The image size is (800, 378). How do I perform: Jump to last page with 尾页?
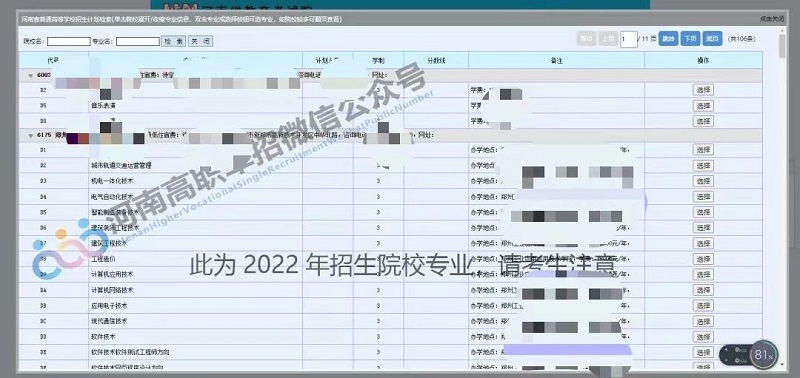(x=712, y=39)
